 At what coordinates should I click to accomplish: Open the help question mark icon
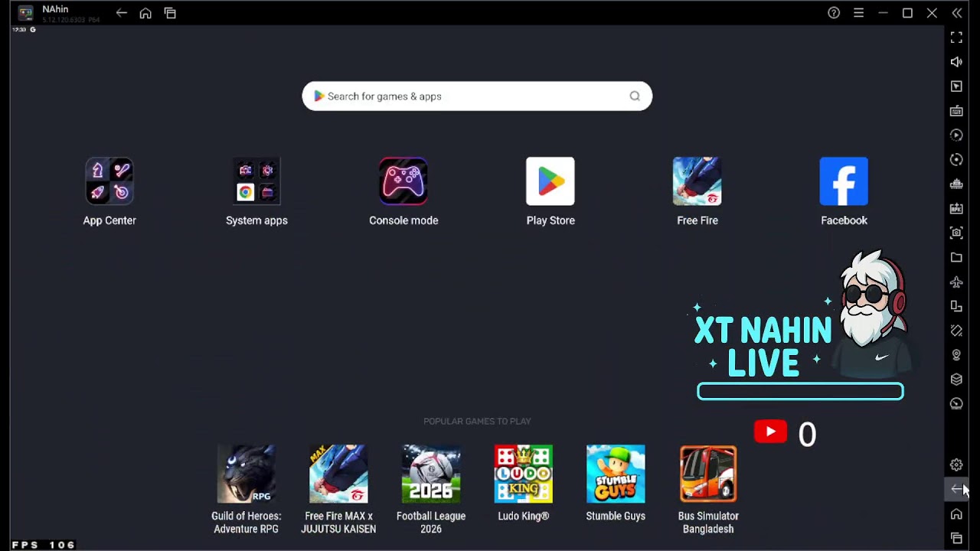point(834,13)
